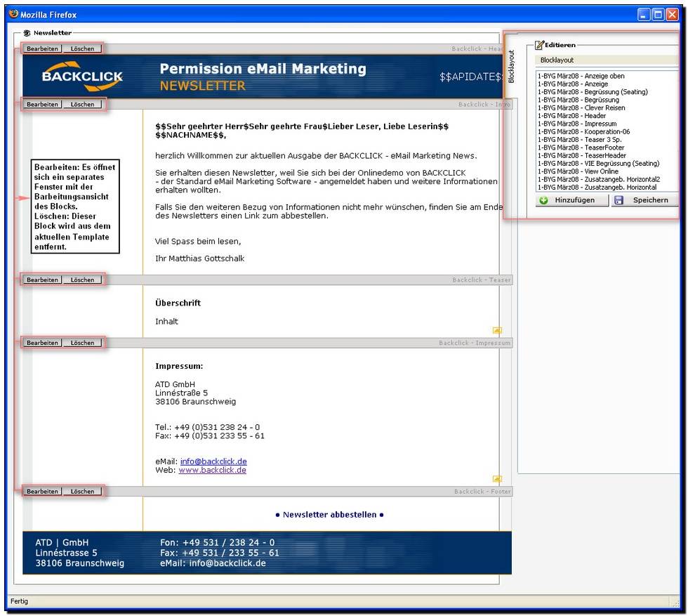
Task: Click the 'Überschrift' heading in Teaser block
Action: [x=178, y=303]
